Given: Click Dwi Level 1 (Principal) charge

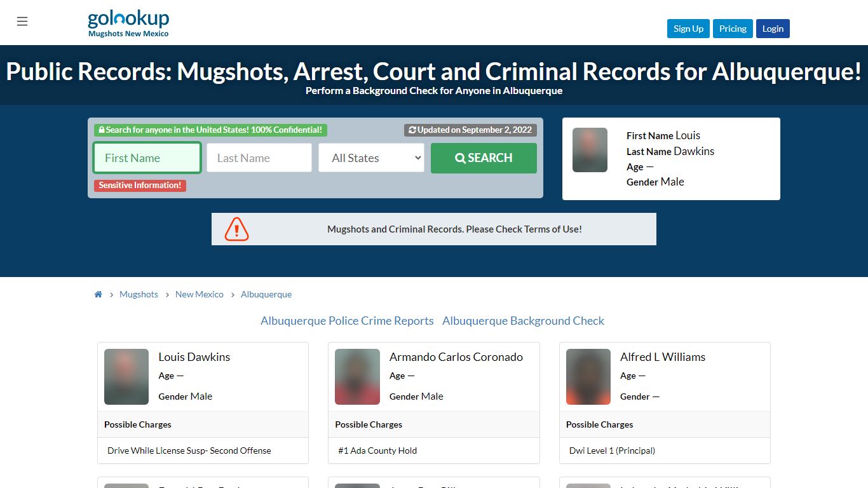Looking at the screenshot, I should 612,451.
